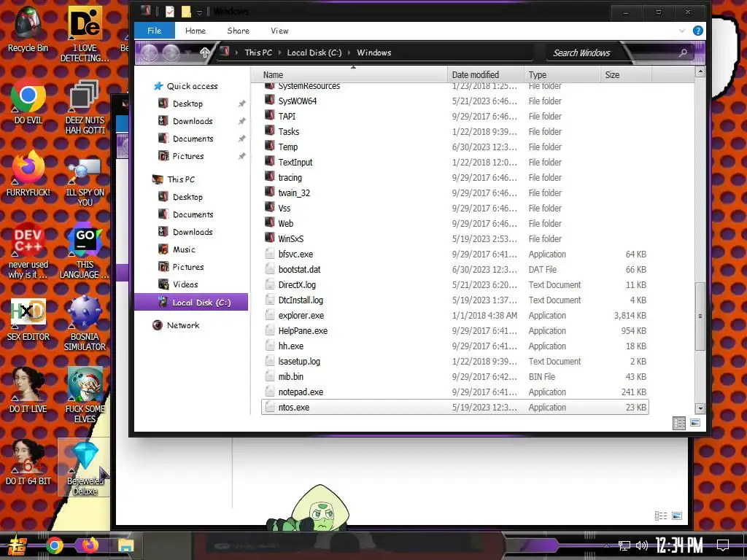Screen dimensions: 747x560
Task: Toggle details view in the background window
Action: [x=661, y=516]
